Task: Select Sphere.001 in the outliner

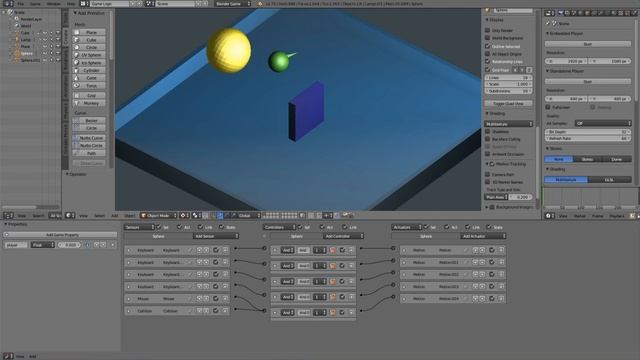Action: [31, 60]
